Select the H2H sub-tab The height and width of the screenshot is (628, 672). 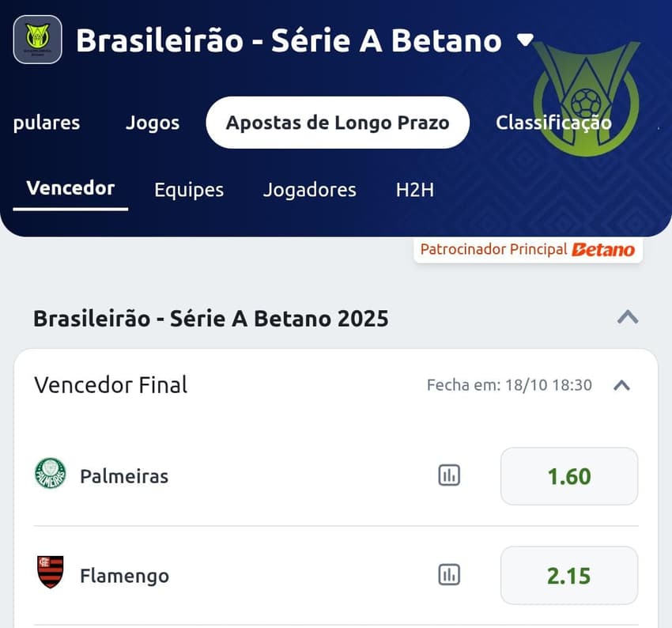pos(413,190)
